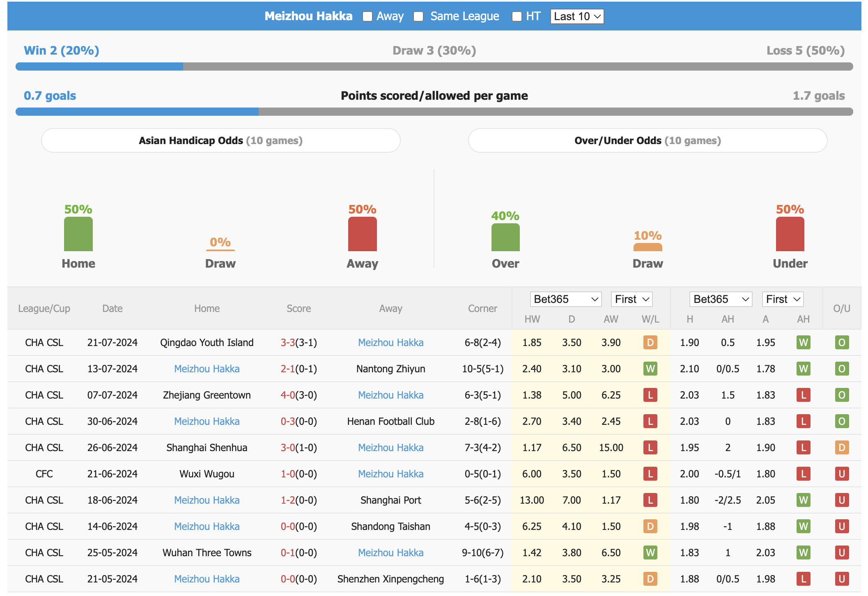Click the Meizhou Hakka header title
This screenshot has width=868, height=596.
(x=308, y=16)
